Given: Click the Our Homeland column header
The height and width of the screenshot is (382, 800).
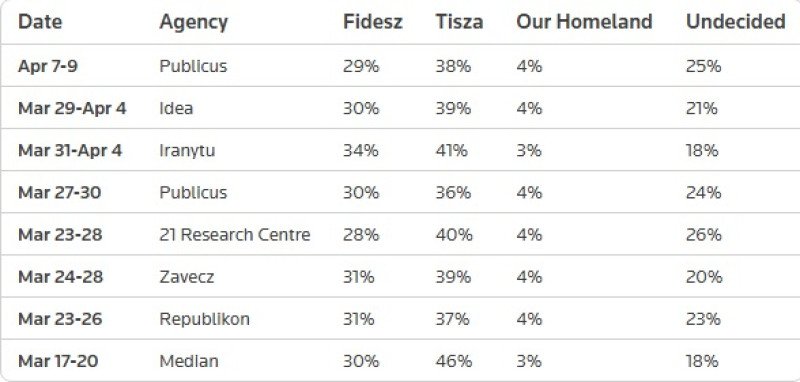Looking at the screenshot, I should pos(584,22).
